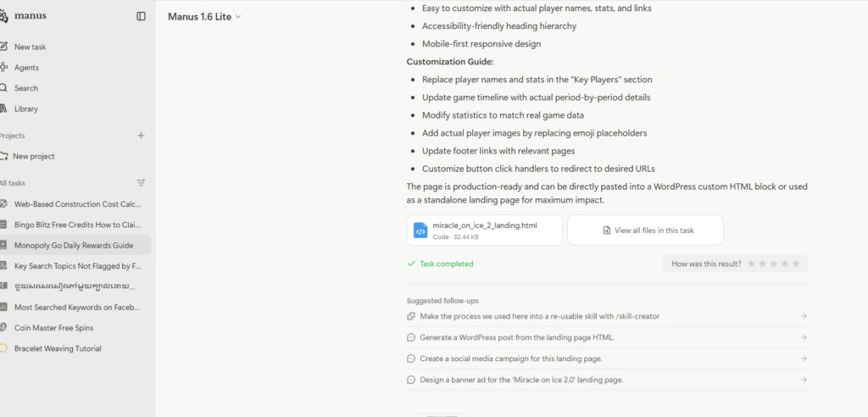Create a New project

pos(34,156)
